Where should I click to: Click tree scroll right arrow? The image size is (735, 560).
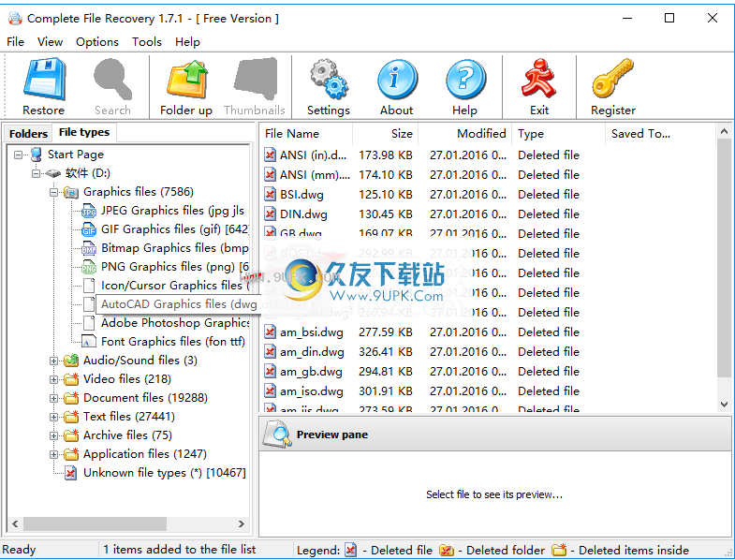[242, 523]
